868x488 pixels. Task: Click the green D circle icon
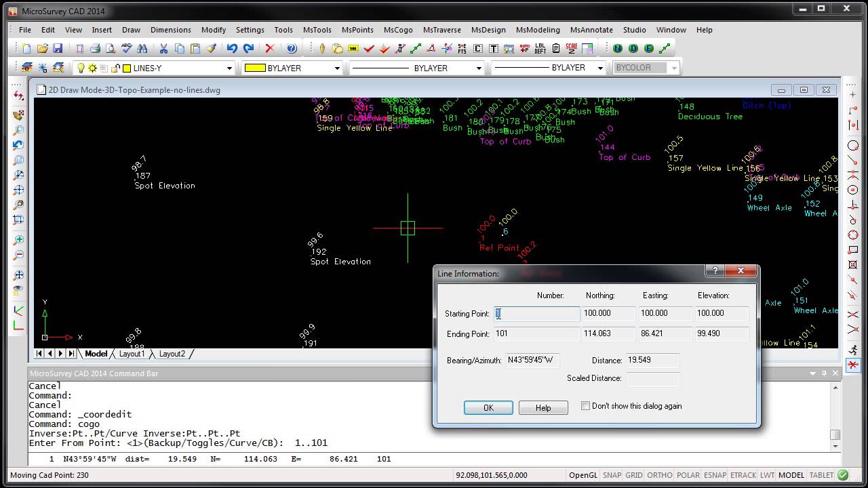click(x=633, y=49)
